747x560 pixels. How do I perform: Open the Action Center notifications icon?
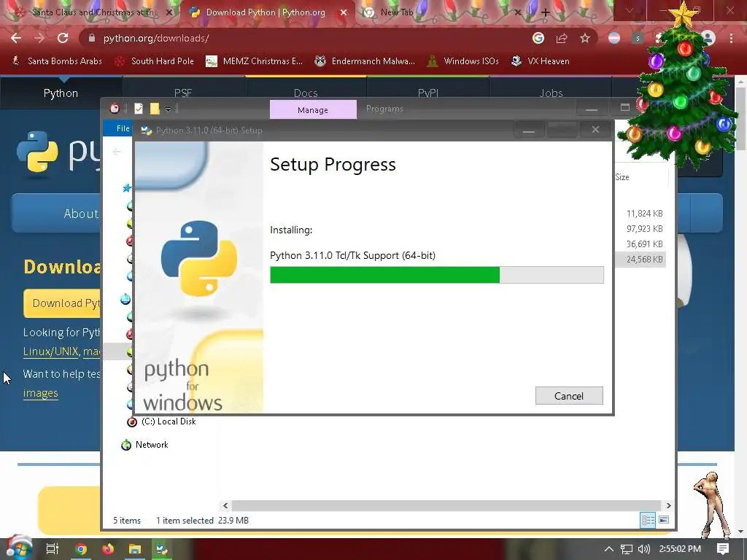[723, 549]
